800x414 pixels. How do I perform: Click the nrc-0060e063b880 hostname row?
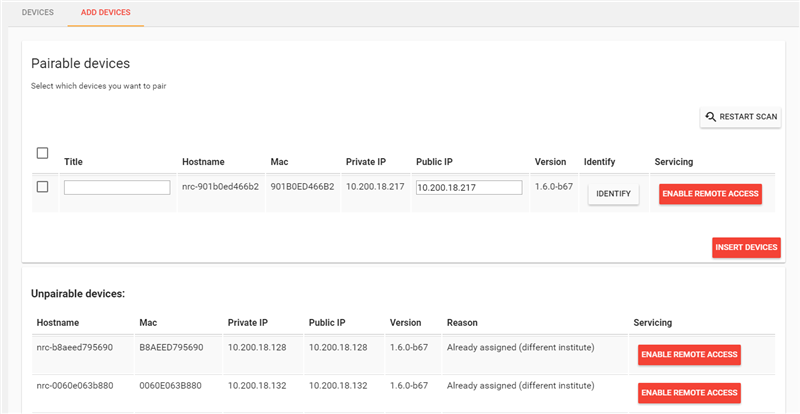click(75, 385)
